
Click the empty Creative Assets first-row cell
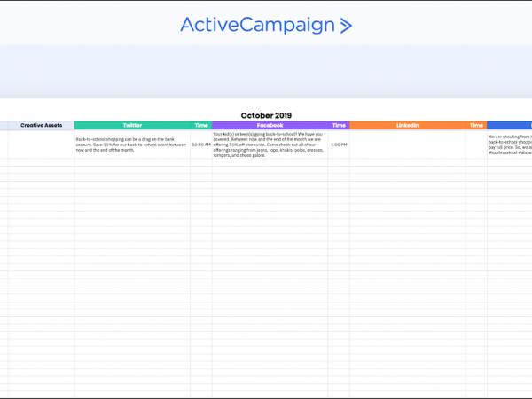point(41,144)
